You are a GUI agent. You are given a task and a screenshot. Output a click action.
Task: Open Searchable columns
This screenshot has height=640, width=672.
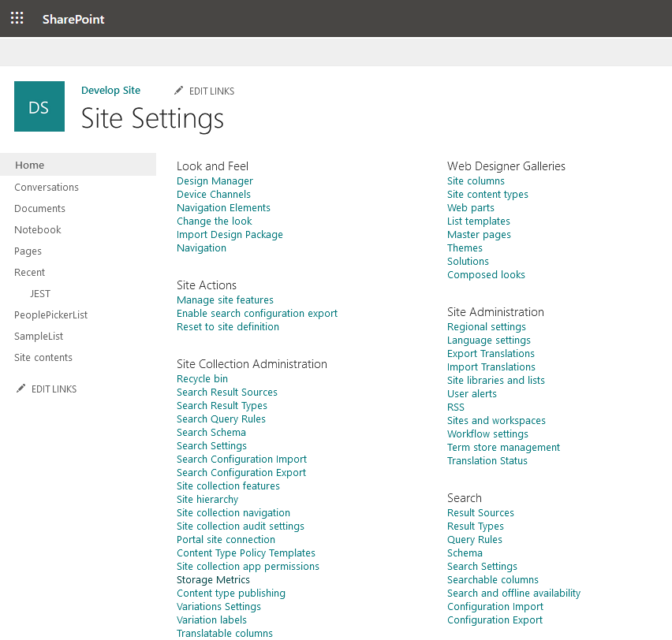[x=493, y=580]
